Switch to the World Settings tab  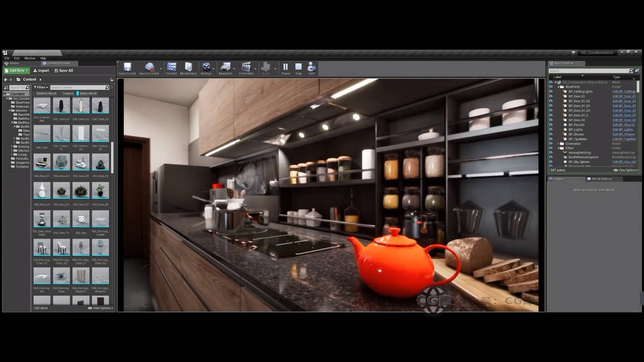pyautogui.click(x=602, y=179)
